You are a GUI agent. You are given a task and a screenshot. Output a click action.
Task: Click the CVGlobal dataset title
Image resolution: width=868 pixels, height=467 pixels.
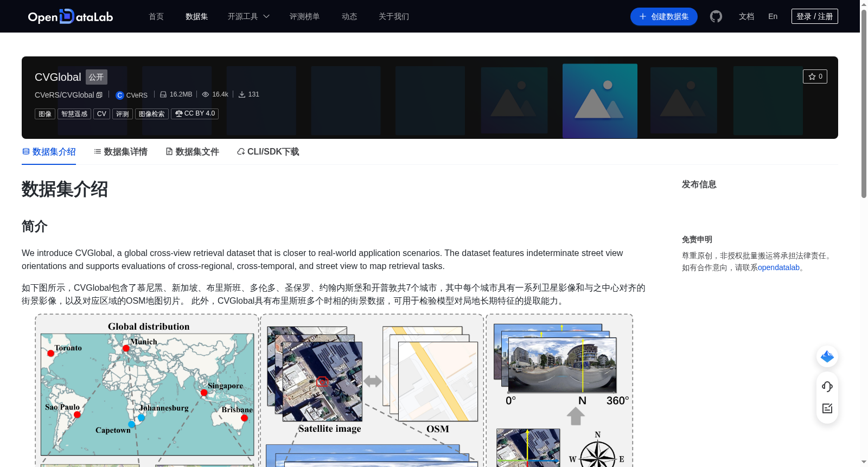(58, 77)
